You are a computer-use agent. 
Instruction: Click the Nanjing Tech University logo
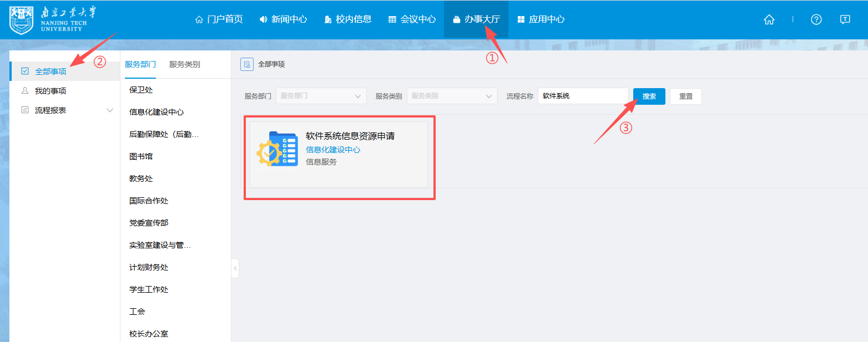click(x=53, y=20)
